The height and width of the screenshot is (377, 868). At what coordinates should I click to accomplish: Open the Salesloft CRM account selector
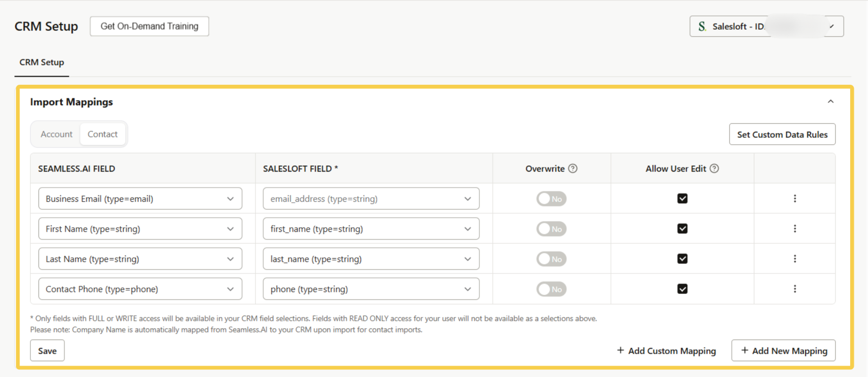767,26
